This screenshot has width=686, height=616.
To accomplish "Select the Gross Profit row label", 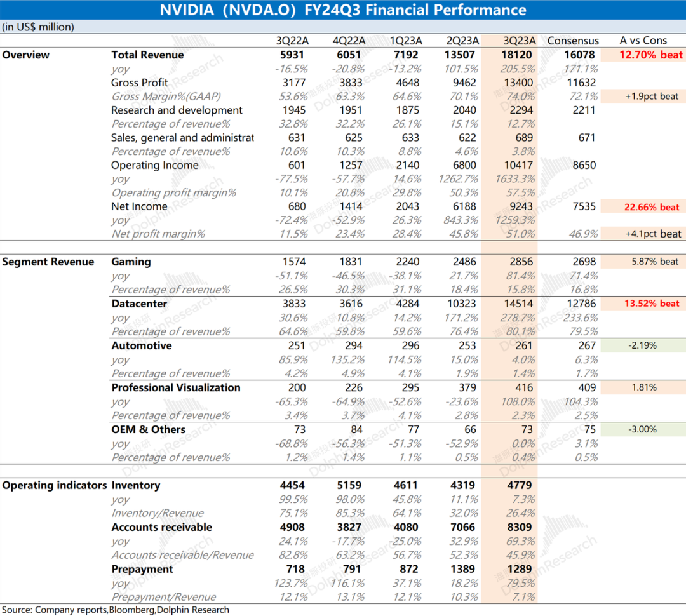I will click(140, 83).
